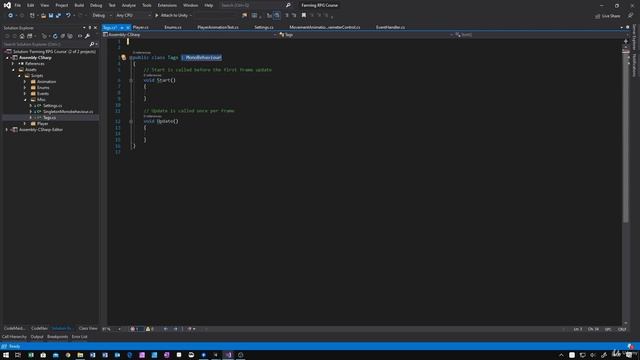The height and width of the screenshot is (360, 640).
Task: Open the Extensions menu
Action: [167, 5]
